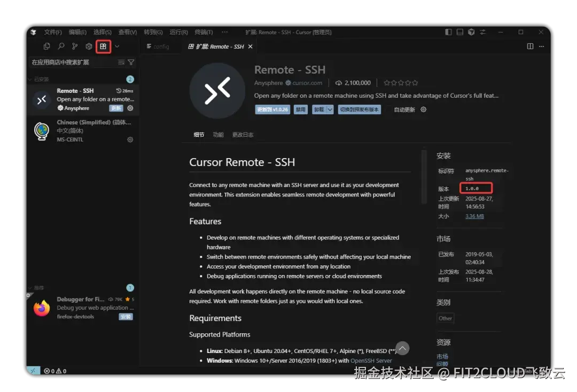
Task: Split the editor to the right
Action: (x=530, y=46)
